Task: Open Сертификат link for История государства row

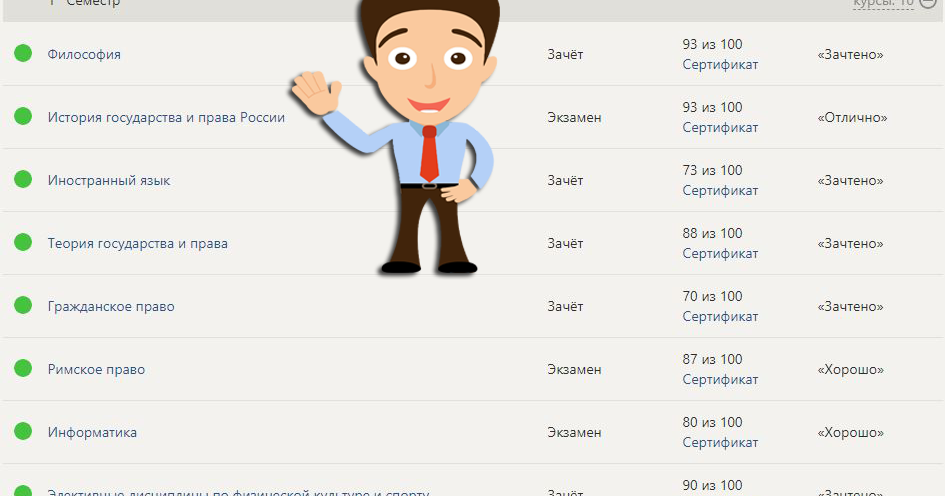Action: coord(720,128)
